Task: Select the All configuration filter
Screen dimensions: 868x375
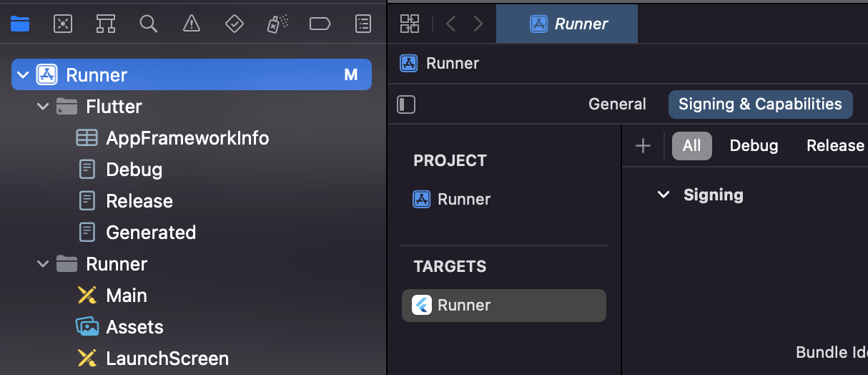Action: (691, 146)
